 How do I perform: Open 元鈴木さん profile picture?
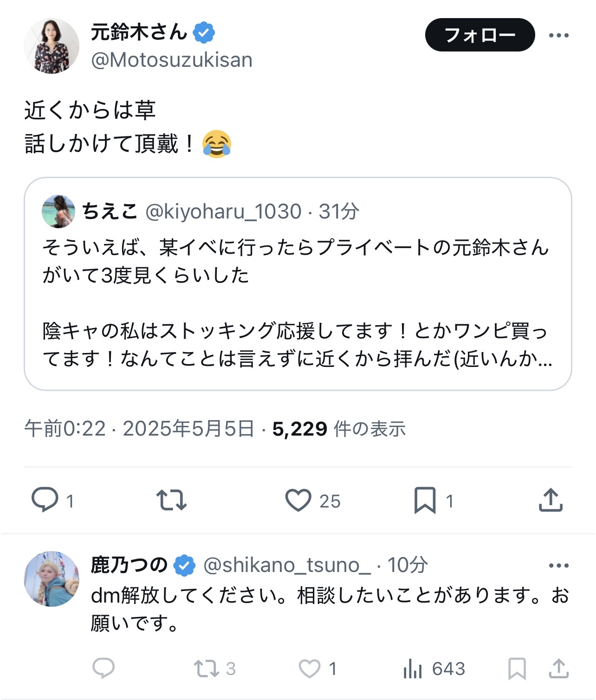tap(52, 46)
